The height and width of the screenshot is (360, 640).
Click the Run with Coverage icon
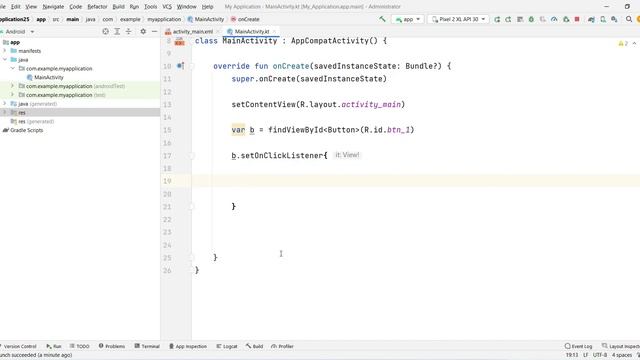click(x=543, y=19)
